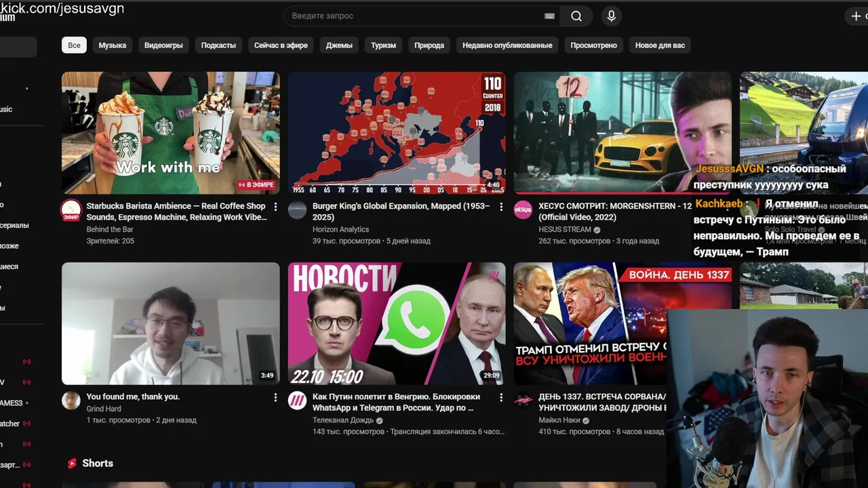Play the Burger King map thumbnail
868x488 pixels.
(397, 133)
